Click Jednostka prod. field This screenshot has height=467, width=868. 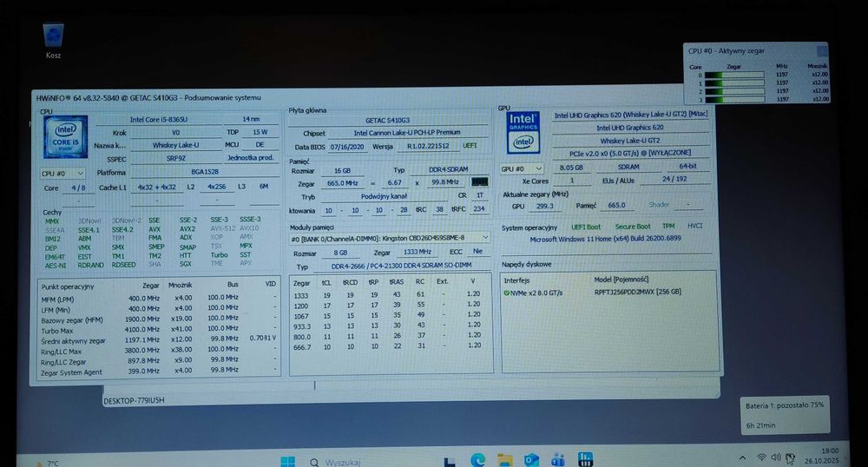(x=251, y=158)
